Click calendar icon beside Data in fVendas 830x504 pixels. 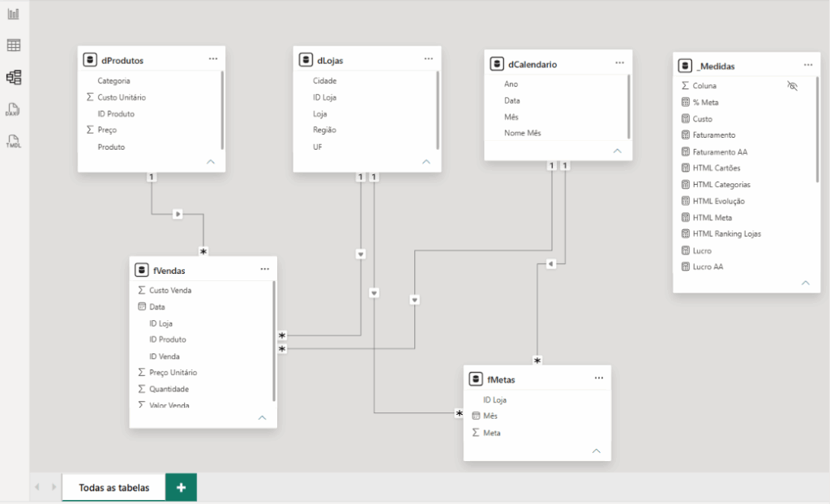coord(141,306)
